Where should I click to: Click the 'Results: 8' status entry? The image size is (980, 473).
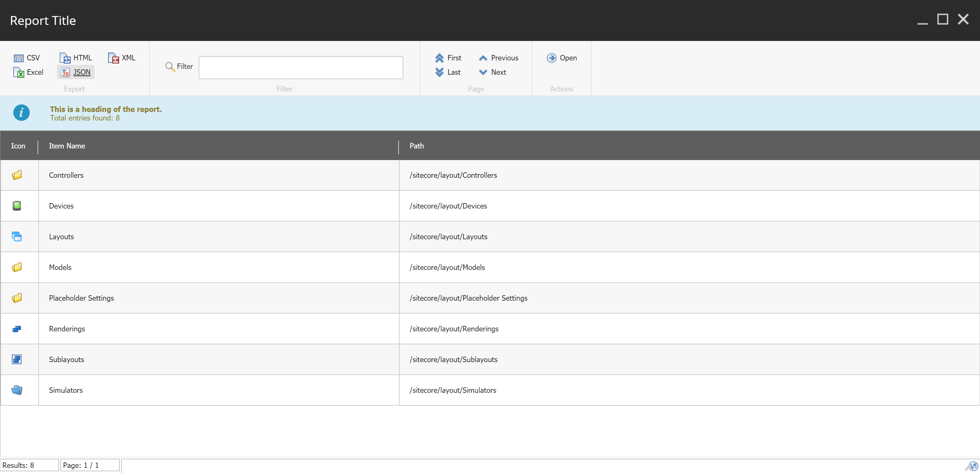tap(30, 465)
